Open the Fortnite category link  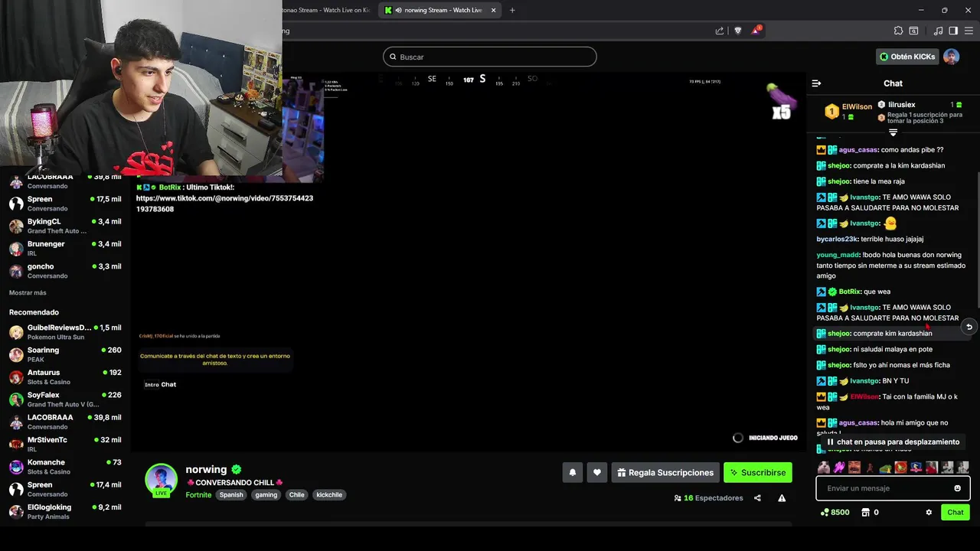click(x=198, y=494)
